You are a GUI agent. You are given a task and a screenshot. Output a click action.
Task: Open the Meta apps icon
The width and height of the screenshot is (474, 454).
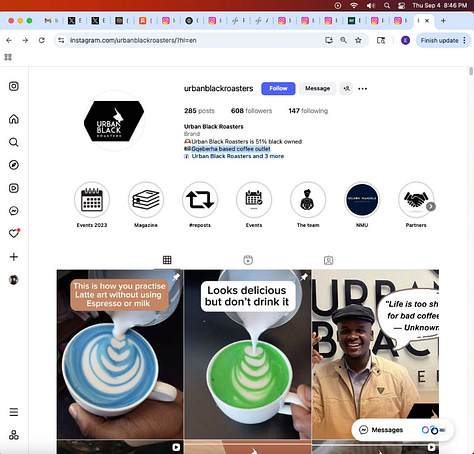coord(14,435)
